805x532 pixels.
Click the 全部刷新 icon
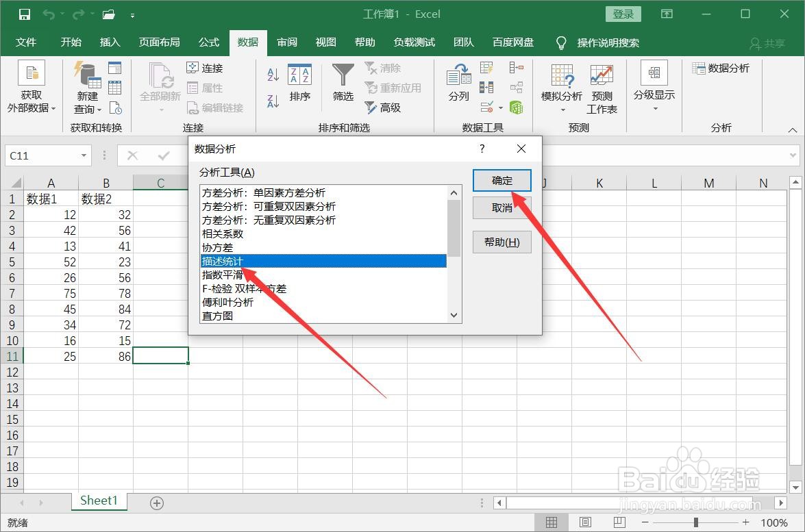coord(161,75)
